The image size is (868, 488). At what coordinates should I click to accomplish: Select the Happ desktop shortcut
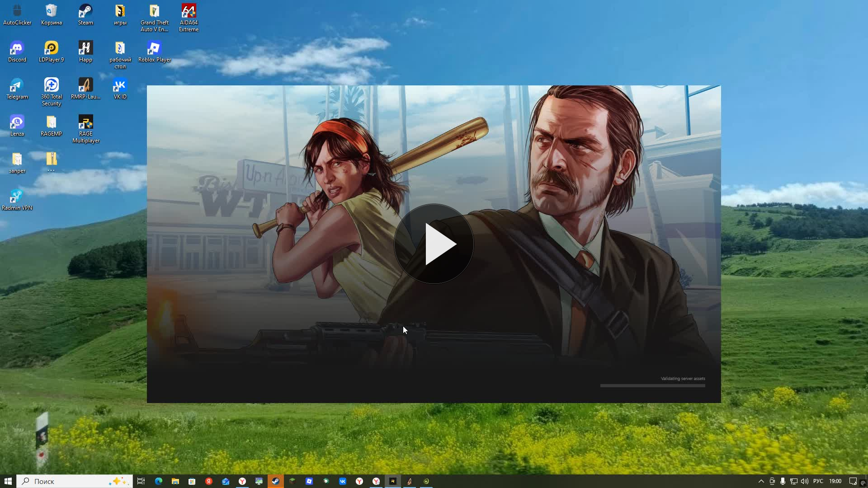tap(85, 52)
